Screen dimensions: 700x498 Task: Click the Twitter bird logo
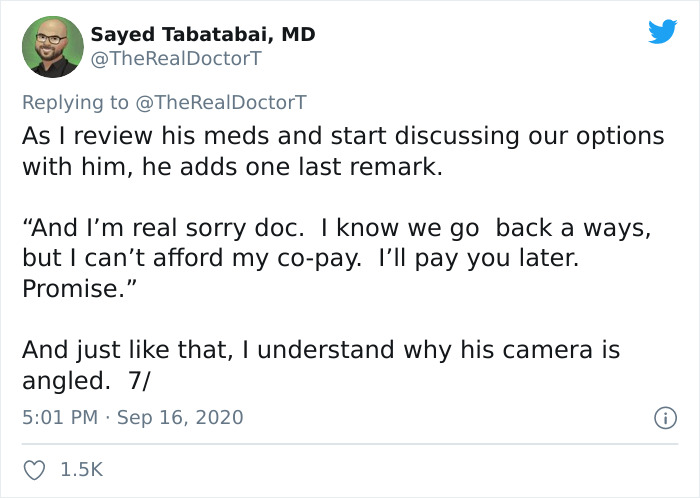(662, 32)
